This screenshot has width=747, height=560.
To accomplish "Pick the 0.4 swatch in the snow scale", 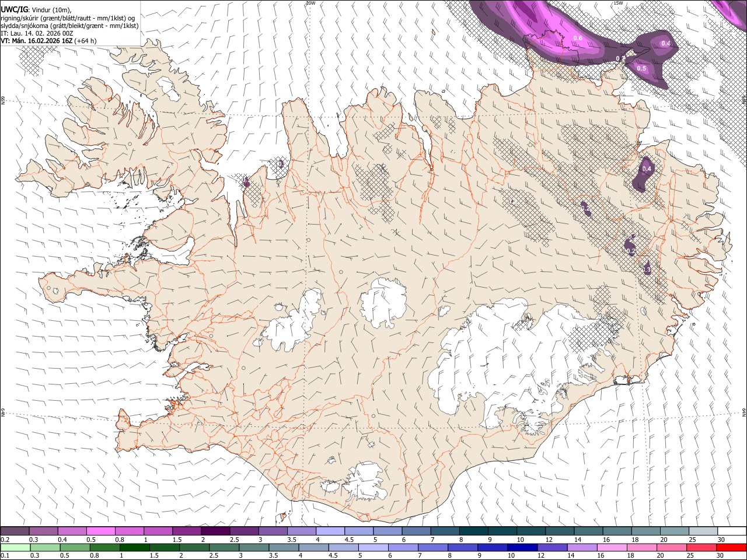I will click(x=72, y=531).
